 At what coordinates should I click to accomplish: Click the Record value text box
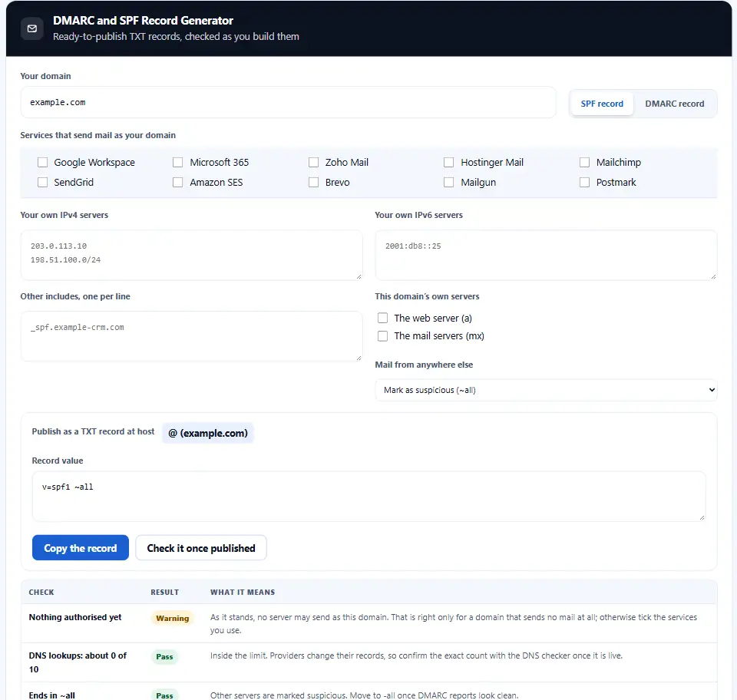click(368, 497)
